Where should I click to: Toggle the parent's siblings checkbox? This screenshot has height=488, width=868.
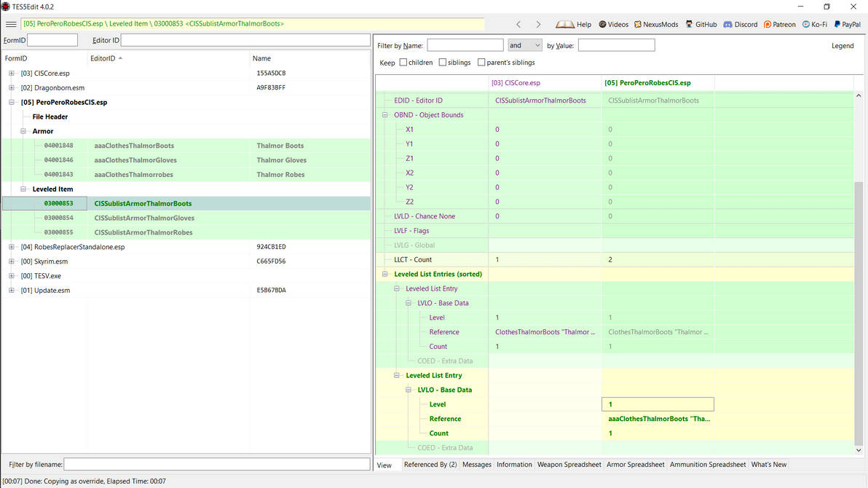481,63
